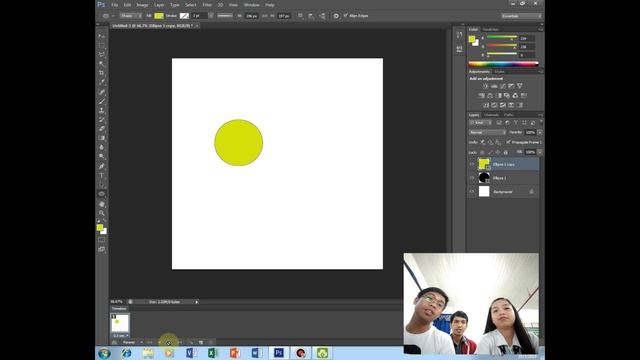The height and width of the screenshot is (360, 640).
Task: Select the Dodge tool
Action: 102,157
